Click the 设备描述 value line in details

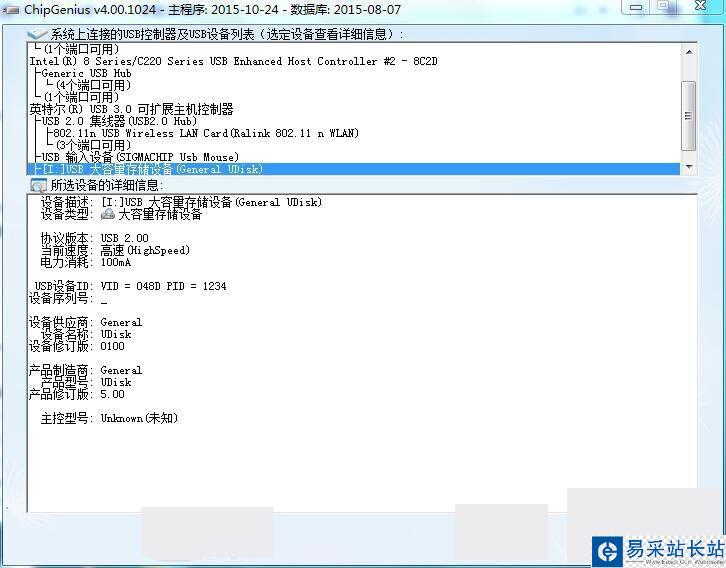(x=181, y=202)
